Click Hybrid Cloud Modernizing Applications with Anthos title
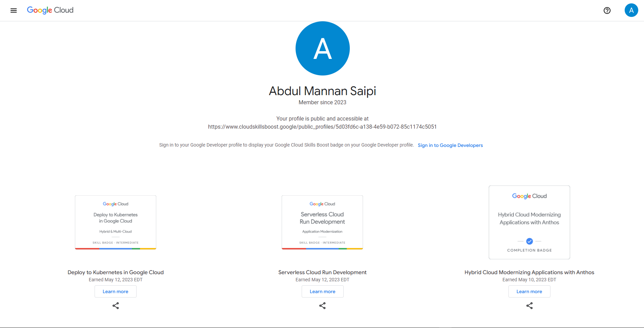 (x=529, y=272)
